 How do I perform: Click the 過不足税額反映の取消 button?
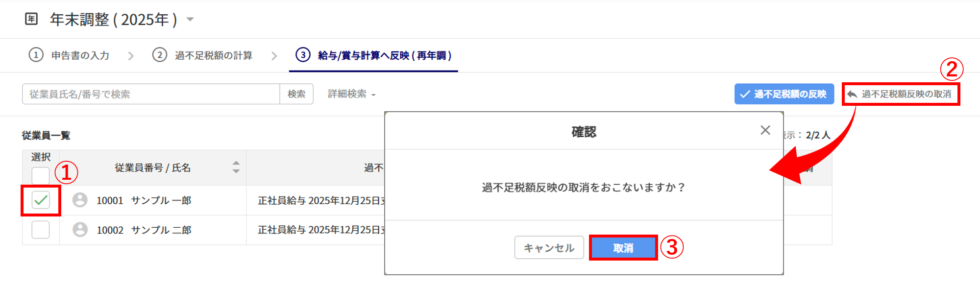click(x=901, y=94)
